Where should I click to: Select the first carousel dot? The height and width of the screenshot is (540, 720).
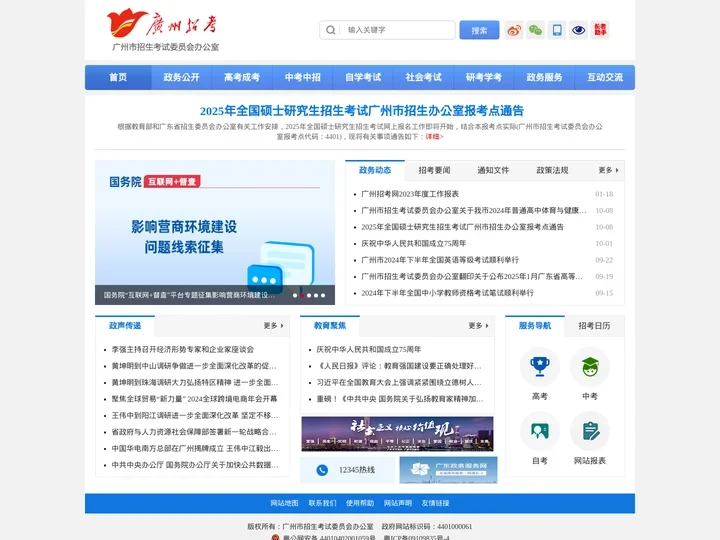295,295
